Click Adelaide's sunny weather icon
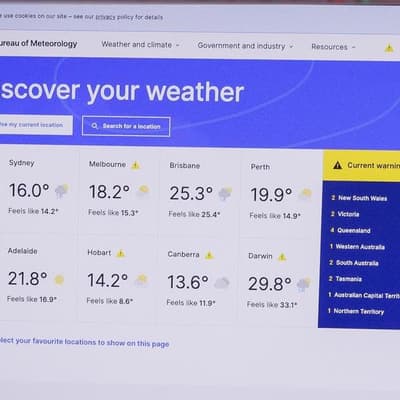Image resolution: width=400 pixels, height=400 pixels. point(59,280)
